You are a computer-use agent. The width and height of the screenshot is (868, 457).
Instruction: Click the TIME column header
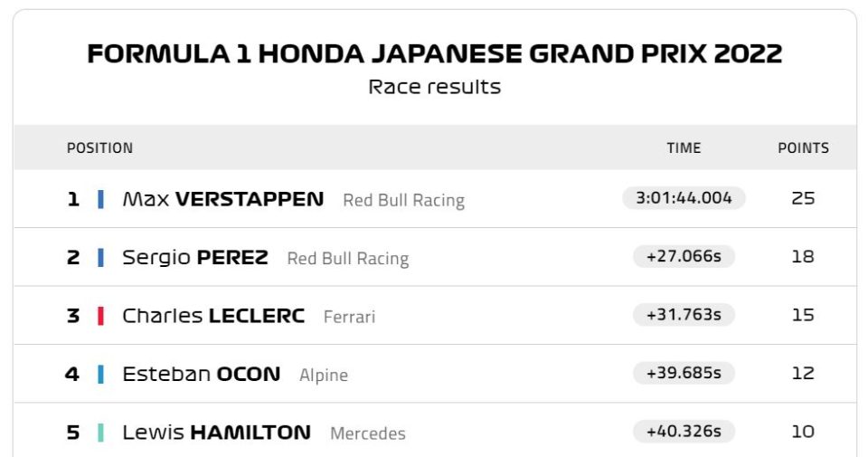click(x=684, y=148)
